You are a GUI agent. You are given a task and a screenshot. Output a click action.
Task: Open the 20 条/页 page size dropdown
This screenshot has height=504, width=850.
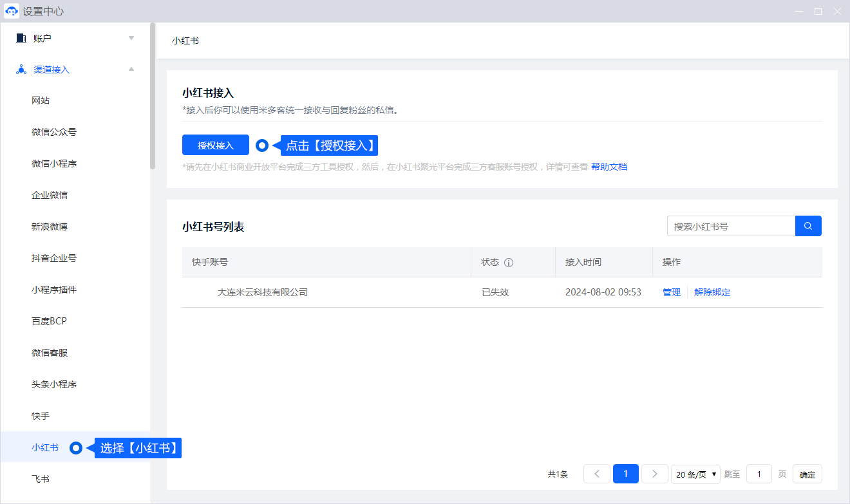[695, 474]
